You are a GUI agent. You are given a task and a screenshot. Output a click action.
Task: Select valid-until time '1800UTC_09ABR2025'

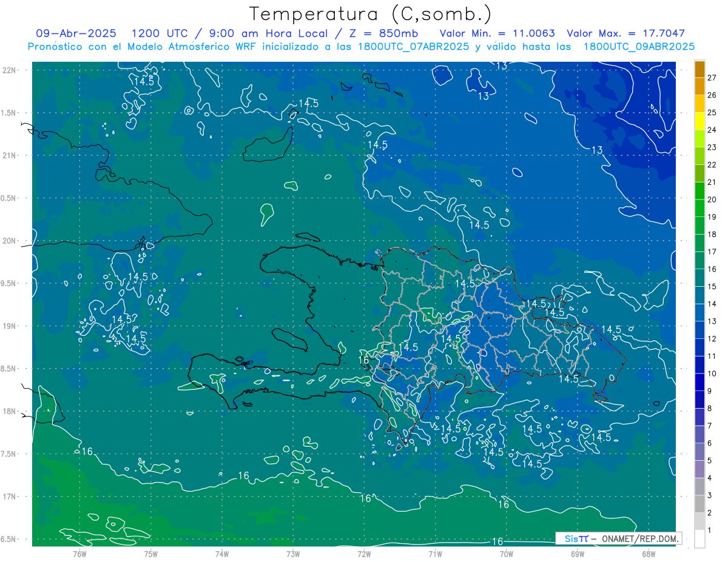pyautogui.click(x=639, y=47)
